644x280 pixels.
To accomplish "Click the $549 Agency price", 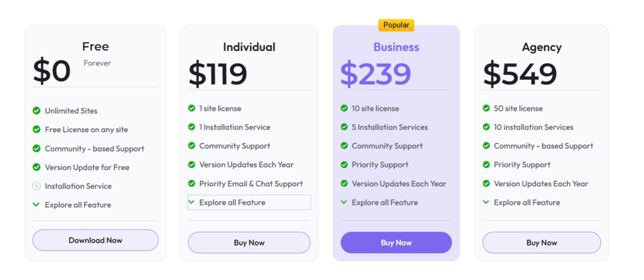I will point(520,74).
